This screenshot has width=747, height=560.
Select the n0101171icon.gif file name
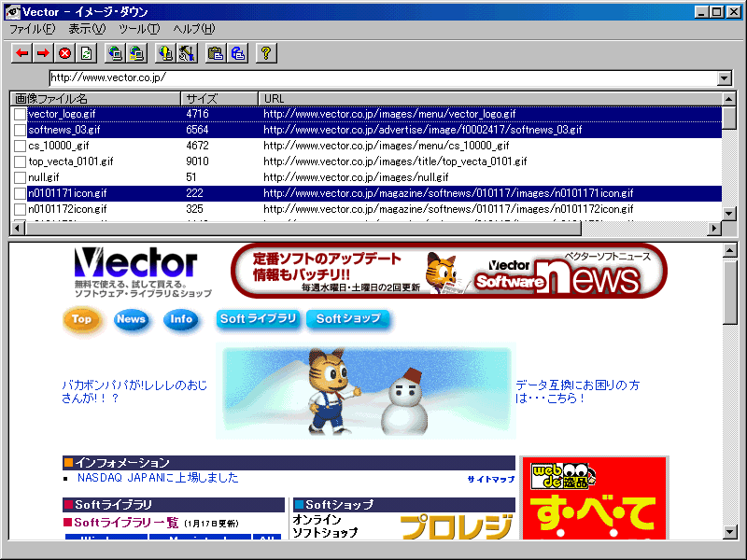point(67,193)
